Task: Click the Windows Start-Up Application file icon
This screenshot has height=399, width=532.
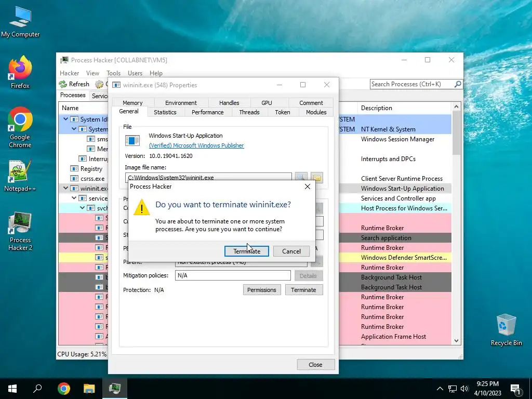Action: [x=132, y=140]
